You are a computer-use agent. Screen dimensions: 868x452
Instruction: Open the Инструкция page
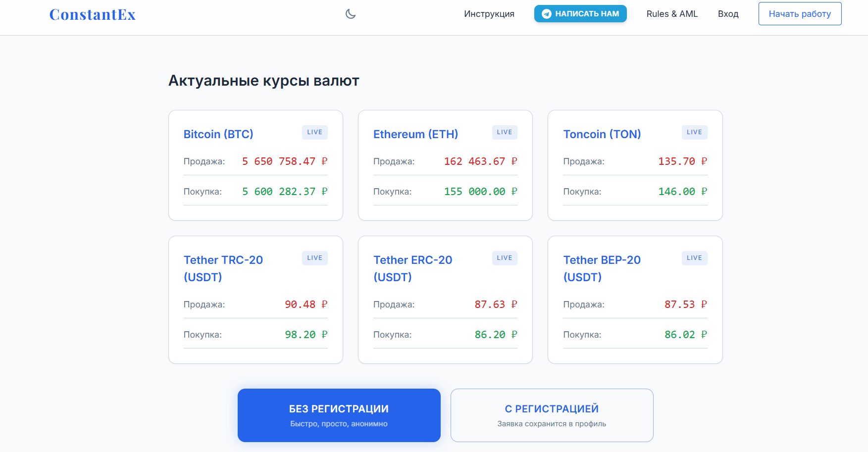coord(489,14)
